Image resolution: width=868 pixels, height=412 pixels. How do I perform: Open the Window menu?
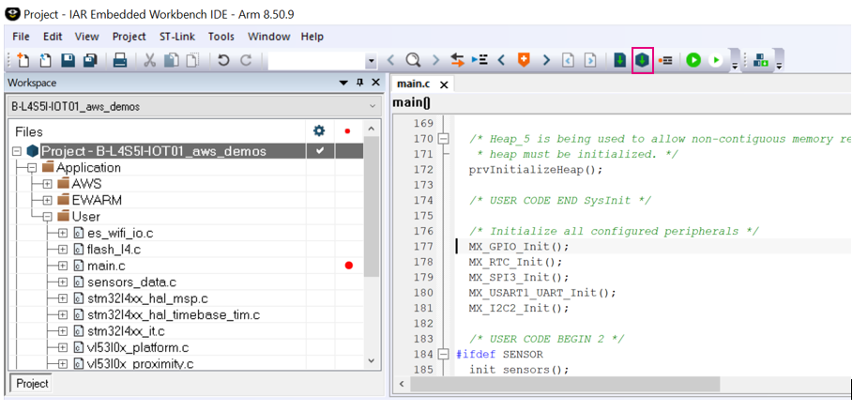coord(269,37)
